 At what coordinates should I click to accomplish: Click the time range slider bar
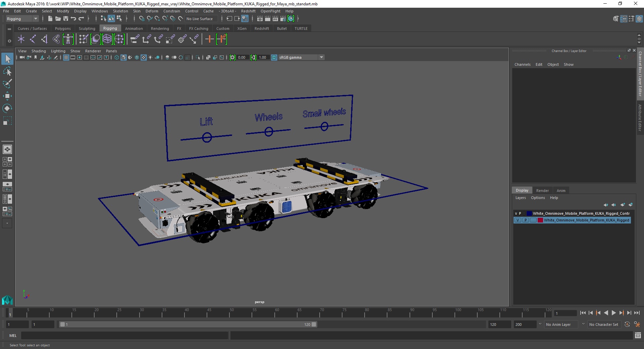point(188,325)
